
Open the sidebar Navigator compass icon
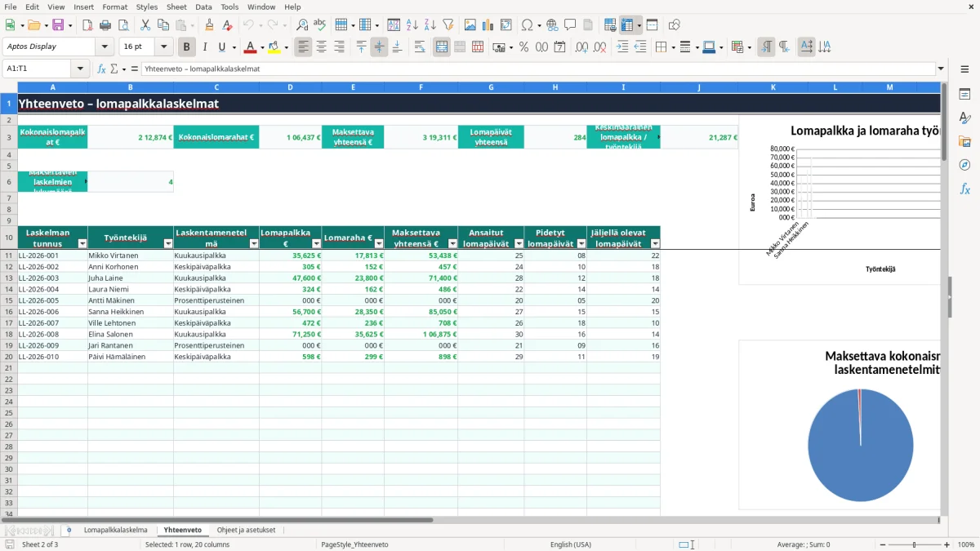pos(964,165)
